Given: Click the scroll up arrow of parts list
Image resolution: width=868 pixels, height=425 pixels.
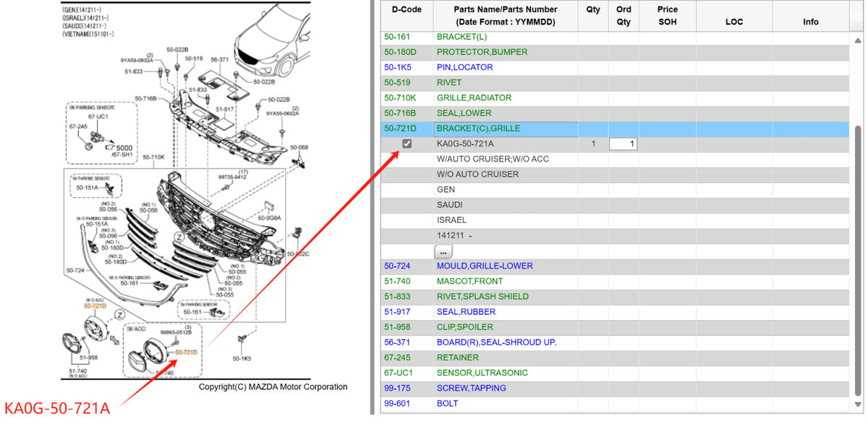Looking at the screenshot, I should tap(858, 6).
